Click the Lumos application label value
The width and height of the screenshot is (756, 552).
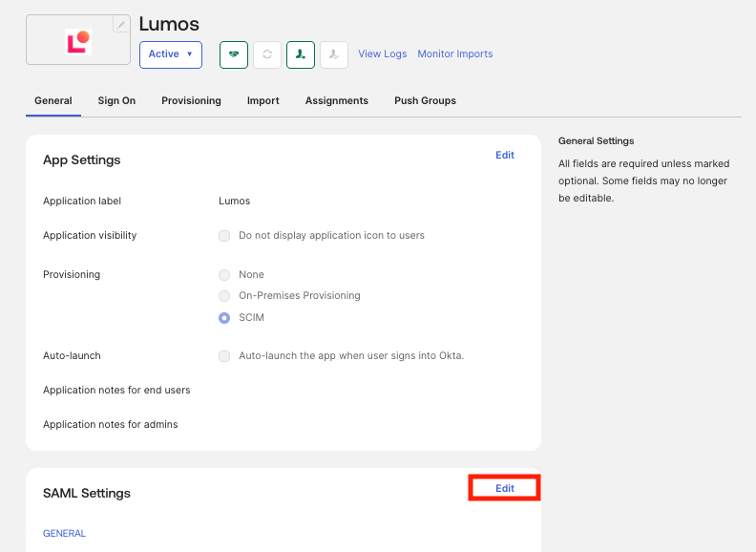(x=234, y=201)
